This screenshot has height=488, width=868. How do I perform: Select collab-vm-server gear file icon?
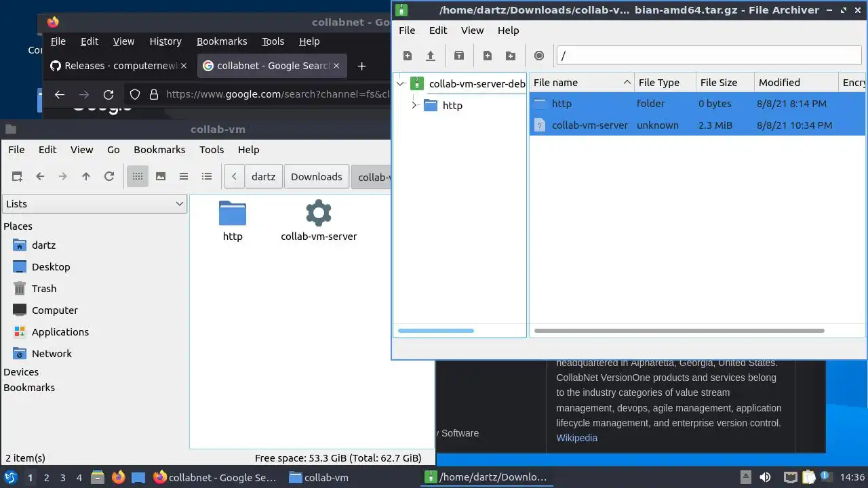pos(319,213)
